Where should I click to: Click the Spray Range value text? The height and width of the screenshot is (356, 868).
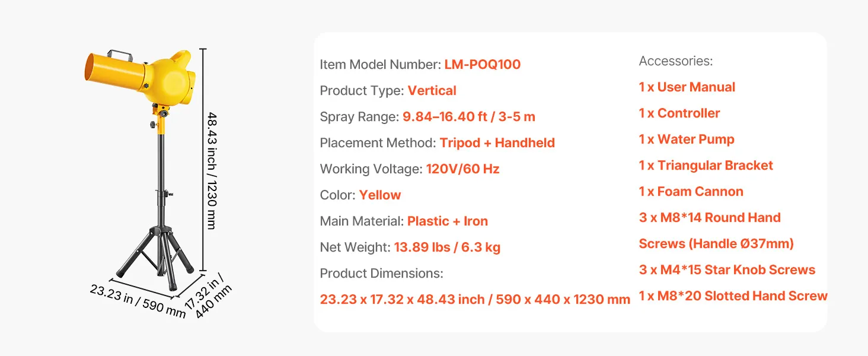coord(468,117)
